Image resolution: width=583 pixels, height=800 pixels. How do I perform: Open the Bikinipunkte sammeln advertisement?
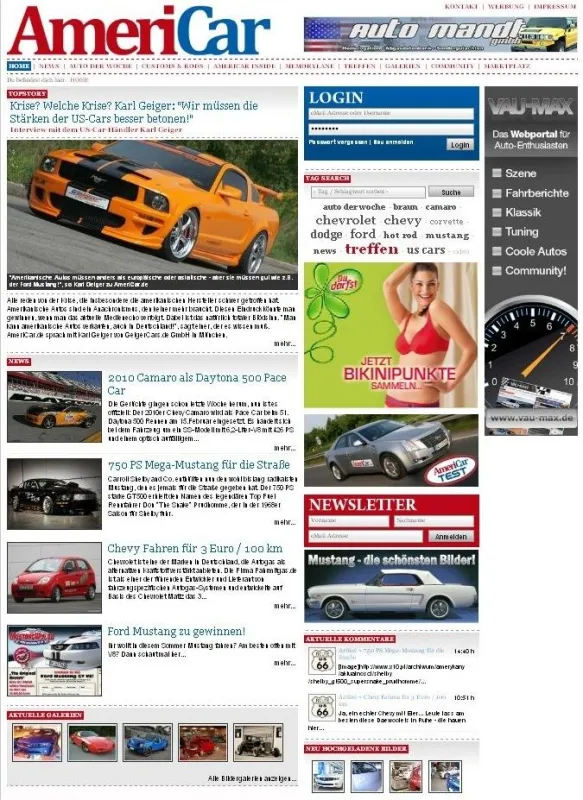pyautogui.click(x=391, y=335)
